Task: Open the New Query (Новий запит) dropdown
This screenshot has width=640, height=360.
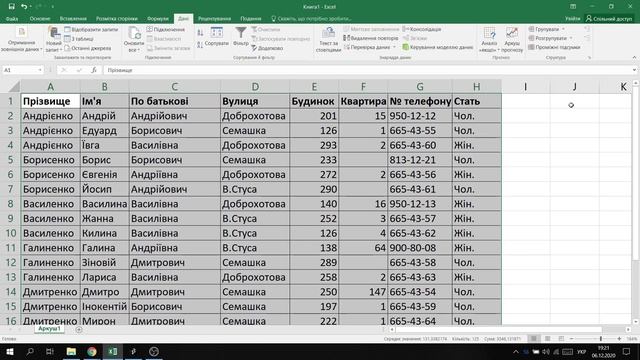Action: tap(53, 40)
